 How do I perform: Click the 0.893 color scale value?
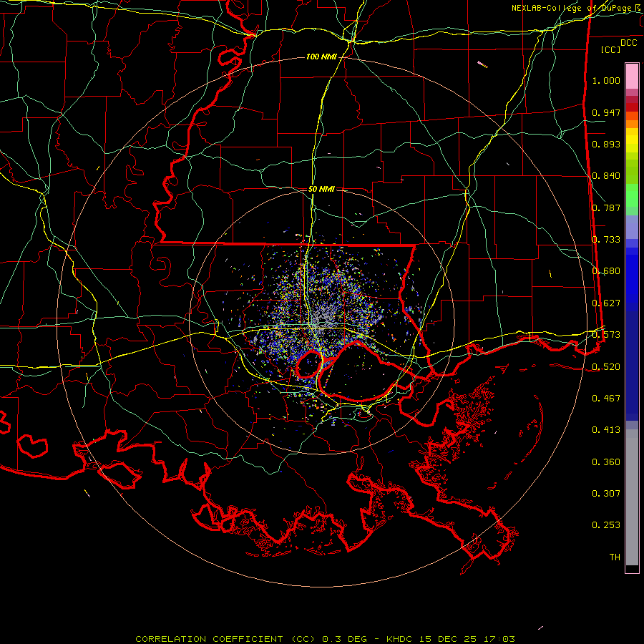tap(606, 144)
